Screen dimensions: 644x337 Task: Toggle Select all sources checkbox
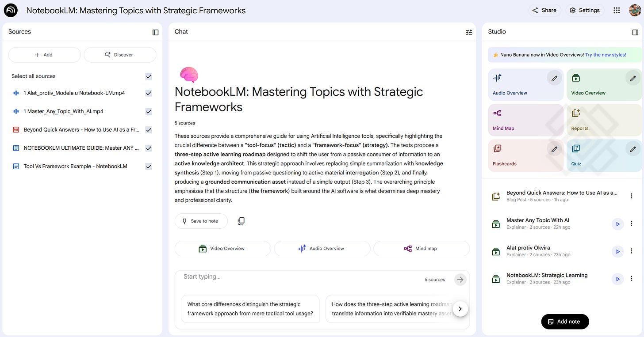click(149, 76)
